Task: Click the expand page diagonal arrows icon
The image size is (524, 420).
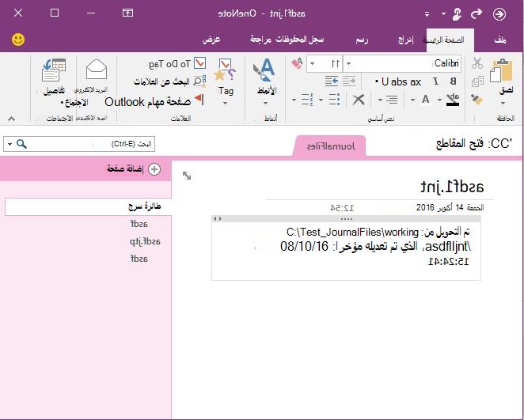Action: (187, 176)
